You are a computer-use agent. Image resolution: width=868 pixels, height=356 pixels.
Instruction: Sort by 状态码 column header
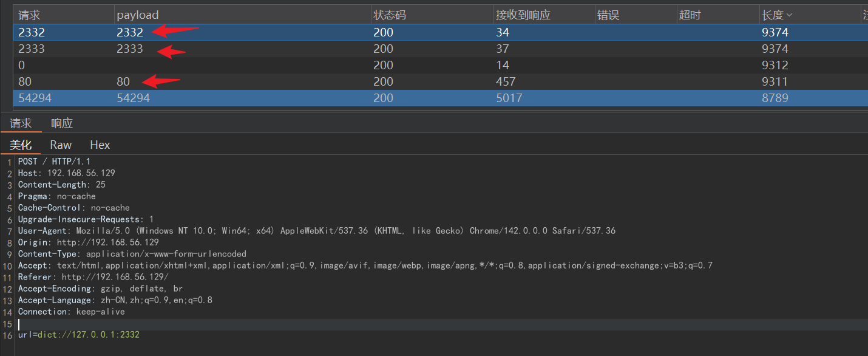click(391, 15)
